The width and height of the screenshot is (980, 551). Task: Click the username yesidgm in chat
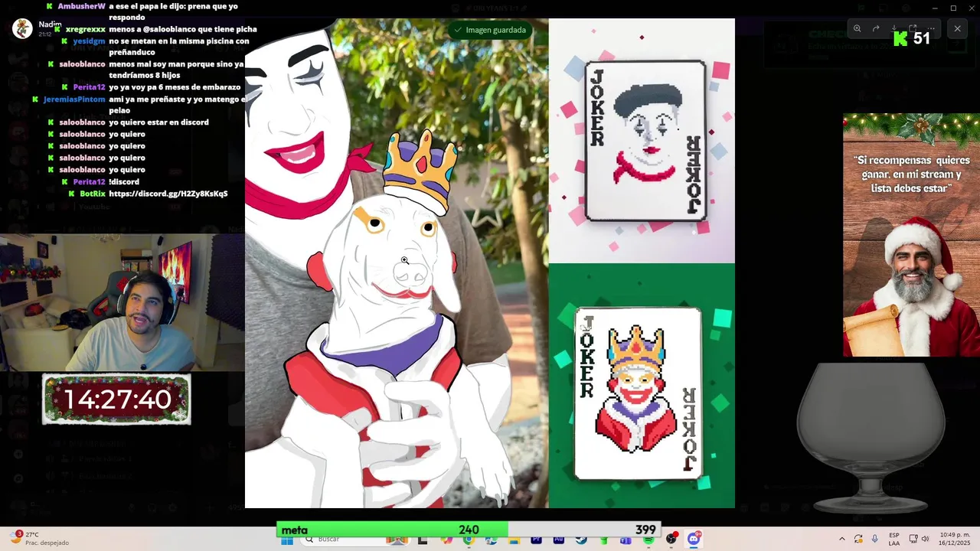point(90,41)
